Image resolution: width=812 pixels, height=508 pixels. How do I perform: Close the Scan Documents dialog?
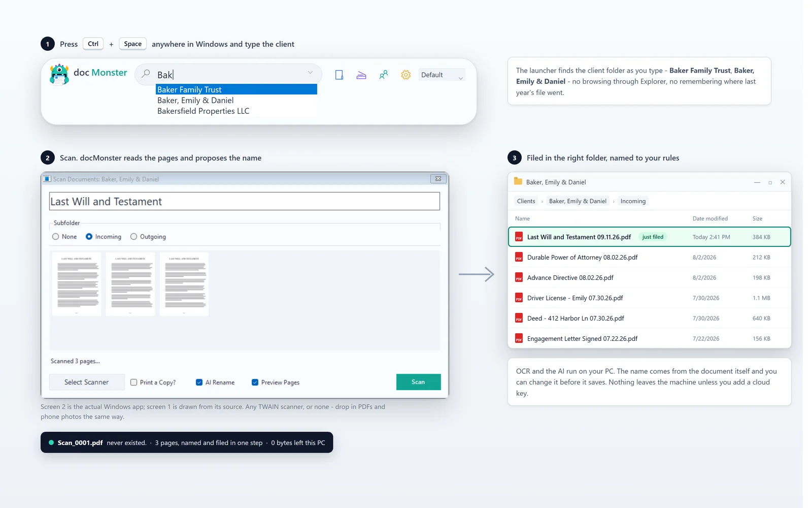click(x=438, y=179)
